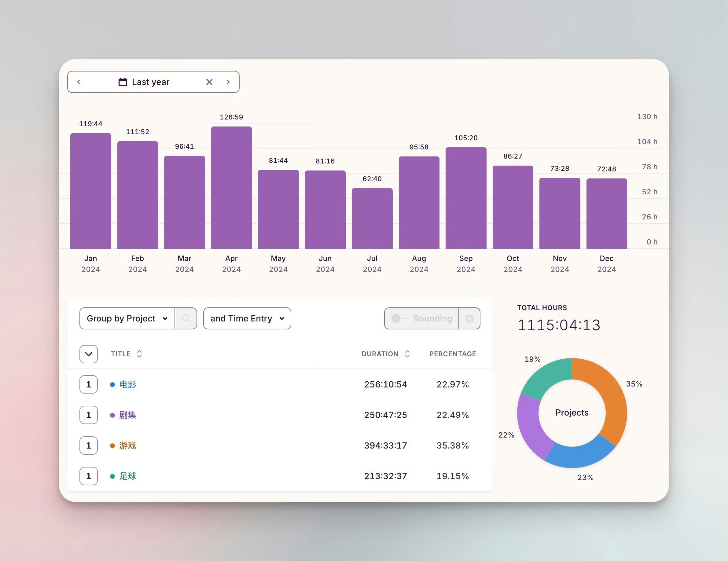
Task: Click the Apr 2024 bar
Action: 231,188
